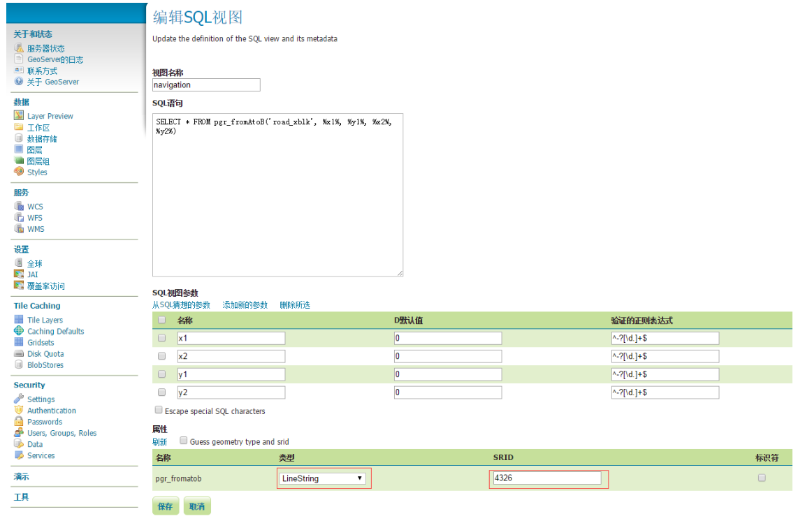Image resolution: width=812 pixels, height=523 pixels.
Task: Enable Guess geometry type and srid
Action: [183, 439]
